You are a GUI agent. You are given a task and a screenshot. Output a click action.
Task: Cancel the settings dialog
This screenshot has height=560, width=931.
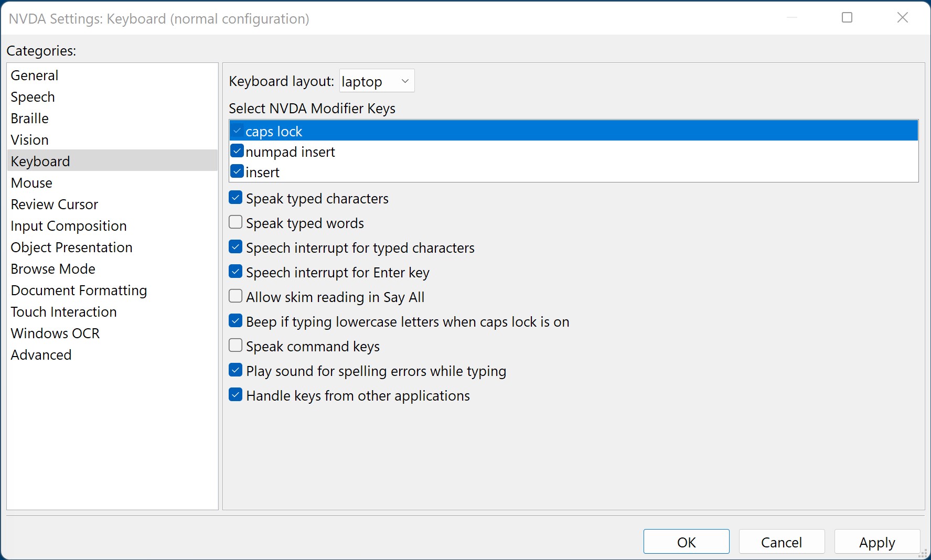(x=781, y=542)
